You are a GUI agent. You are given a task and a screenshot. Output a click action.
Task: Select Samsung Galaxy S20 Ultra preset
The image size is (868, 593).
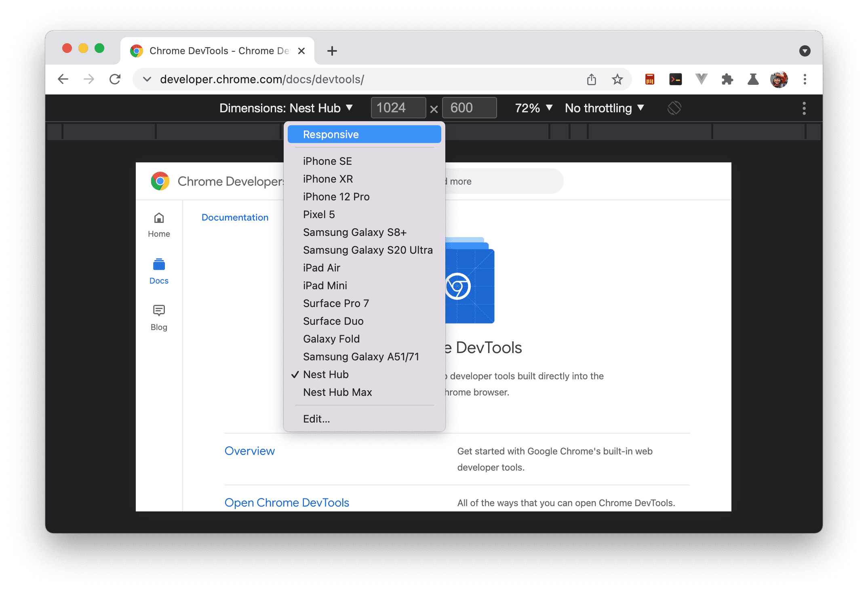(366, 250)
